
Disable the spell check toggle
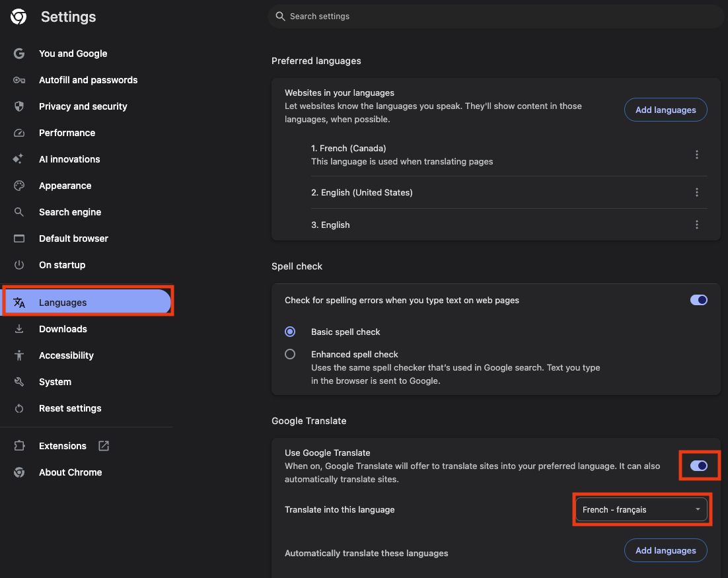[698, 300]
